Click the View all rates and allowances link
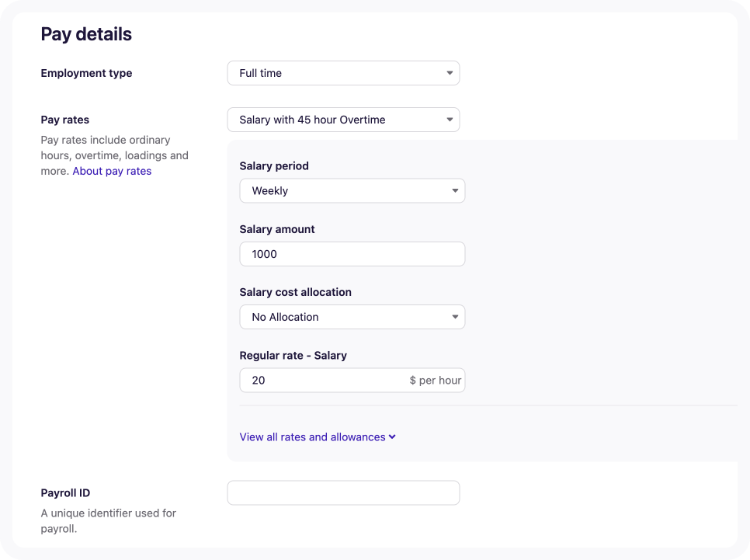Screen dimensions: 750x560 click(312, 437)
